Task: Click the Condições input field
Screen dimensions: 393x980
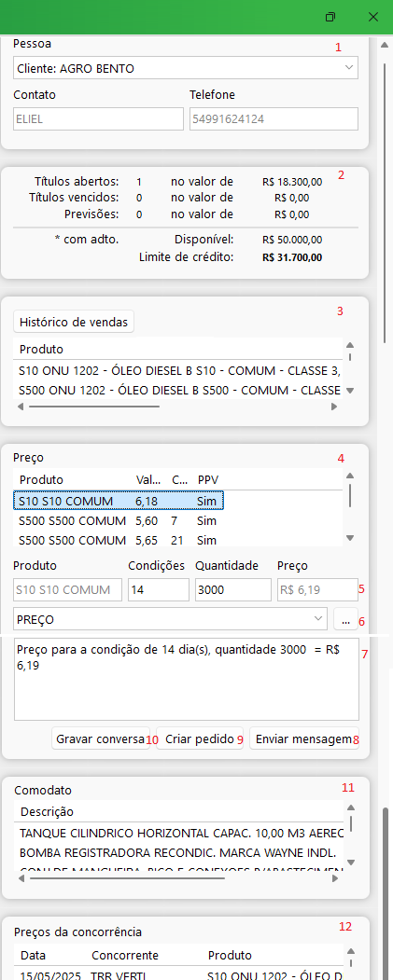Action: [159, 590]
